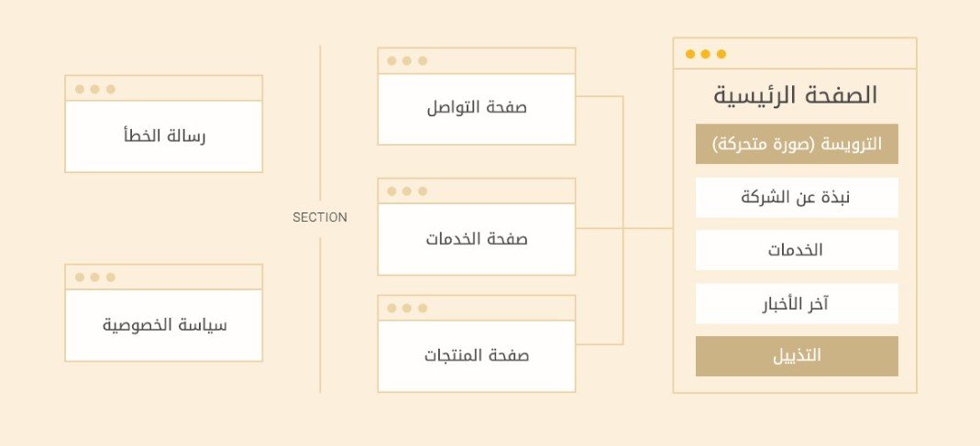Screen dimensions: 980x446
Task: Click the نبذة عن الشركة section block
Action: [796, 198]
